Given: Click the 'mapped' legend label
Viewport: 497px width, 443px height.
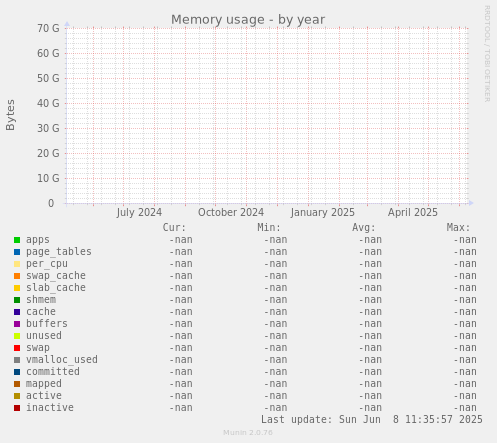Looking at the screenshot, I should (44, 384).
